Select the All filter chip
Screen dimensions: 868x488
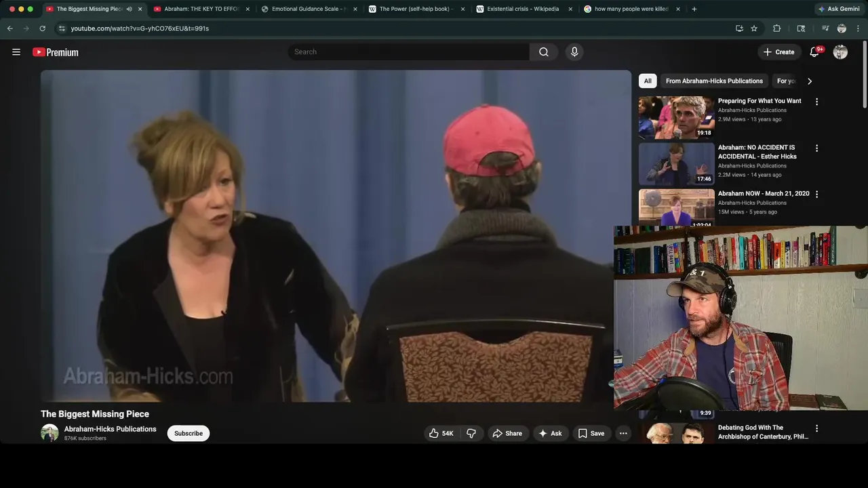pyautogui.click(x=648, y=81)
